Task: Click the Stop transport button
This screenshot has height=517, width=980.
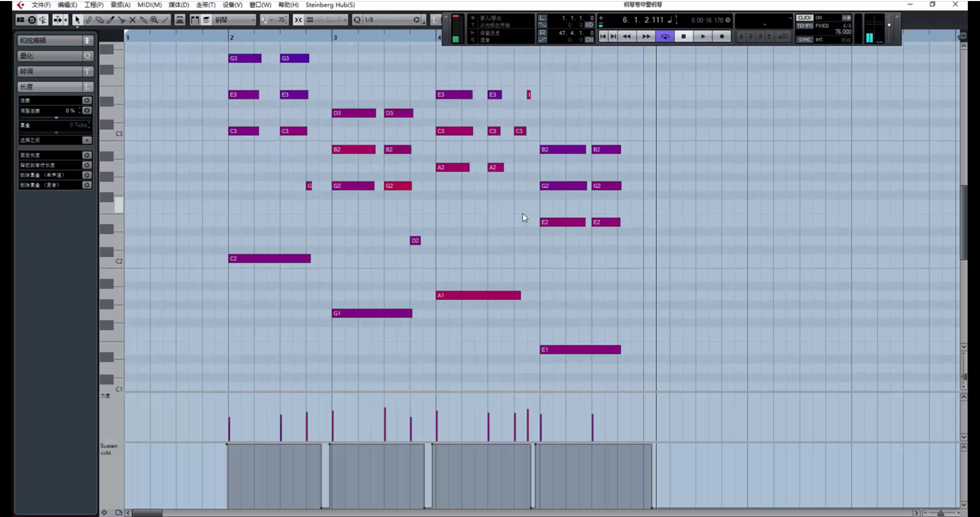Action: coord(683,36)
